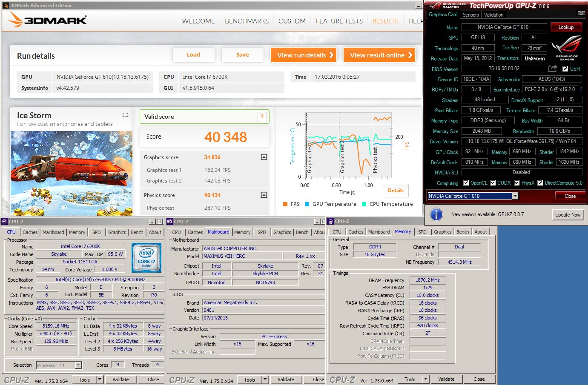
Task: Click the Details button under the chart
Action: (x=396, y=191)
